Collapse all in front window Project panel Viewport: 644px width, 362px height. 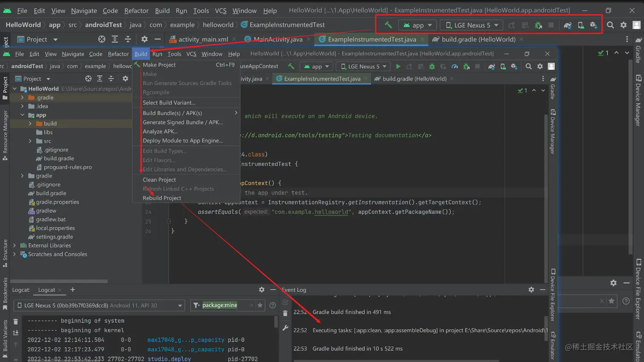pyautogui.click(x=111, y=79)
